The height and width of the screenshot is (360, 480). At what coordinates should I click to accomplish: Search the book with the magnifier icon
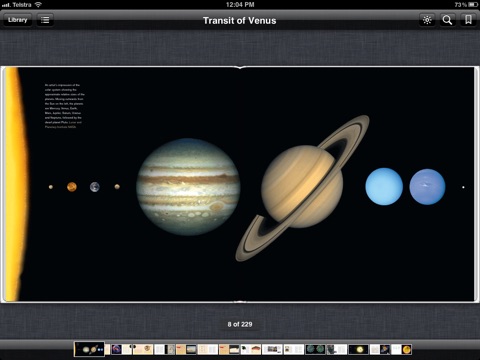pos(447,20)
